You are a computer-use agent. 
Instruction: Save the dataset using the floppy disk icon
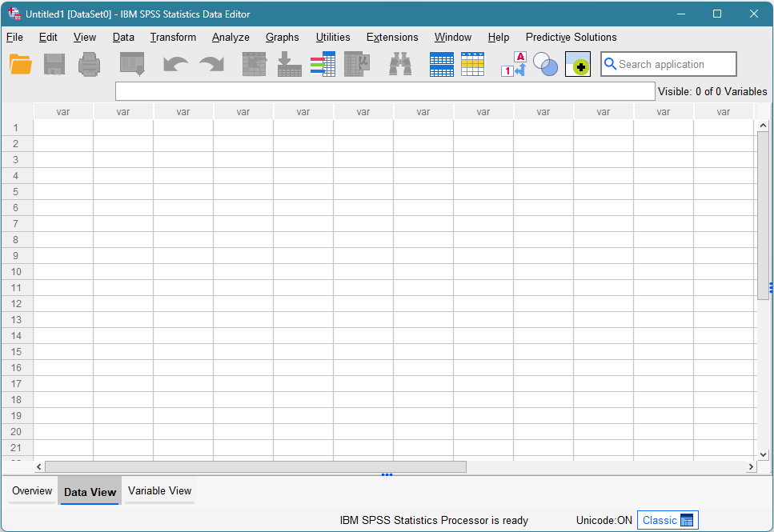[54, 64]
